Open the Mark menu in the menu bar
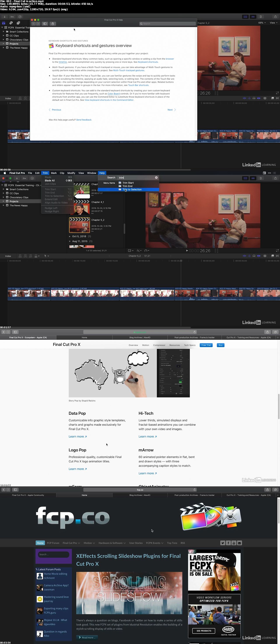 [54, 173]
